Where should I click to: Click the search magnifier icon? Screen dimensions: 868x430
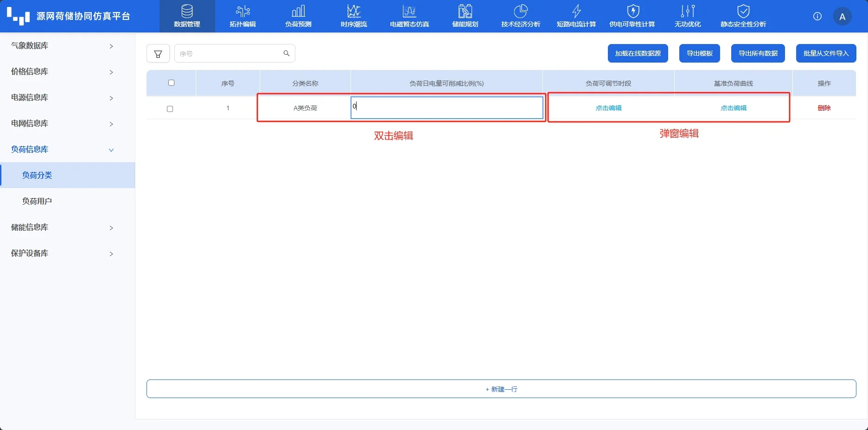click(x=287, y=53)
